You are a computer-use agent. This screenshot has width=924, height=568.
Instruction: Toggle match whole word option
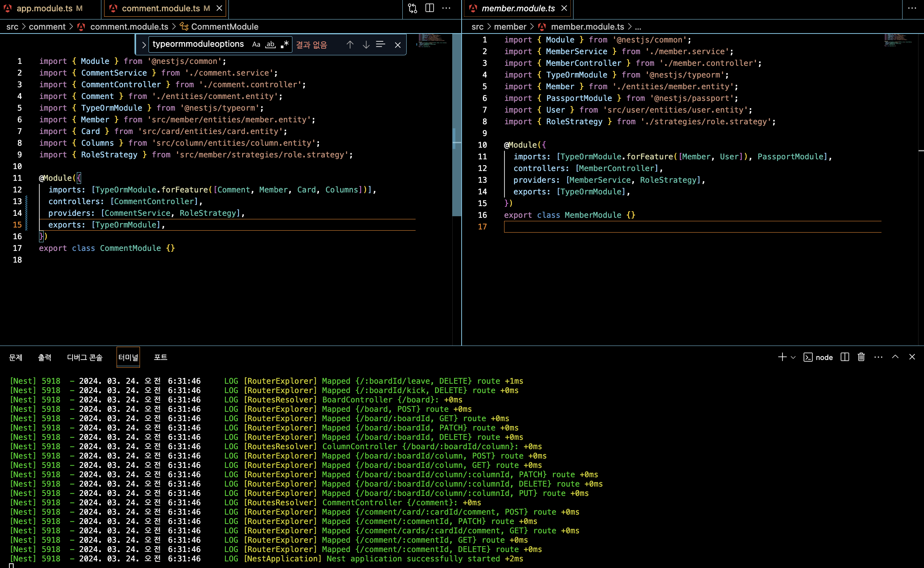(x=270, y=44)
